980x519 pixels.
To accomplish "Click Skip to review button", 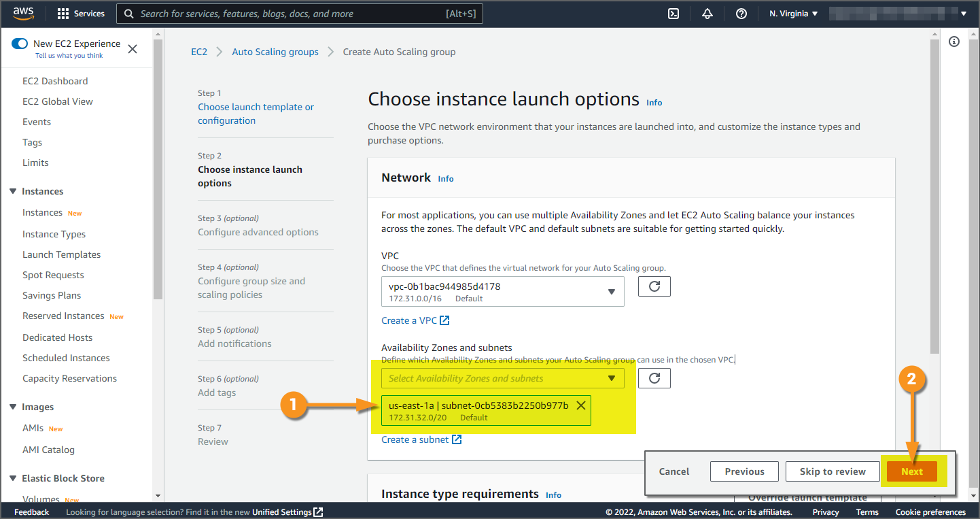I will (833, 471).
